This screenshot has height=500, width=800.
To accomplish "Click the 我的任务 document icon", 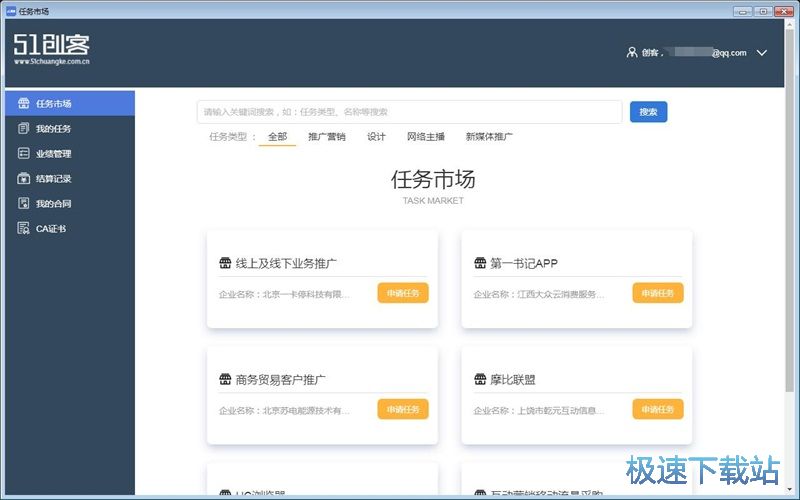I will tap(23, 129).
